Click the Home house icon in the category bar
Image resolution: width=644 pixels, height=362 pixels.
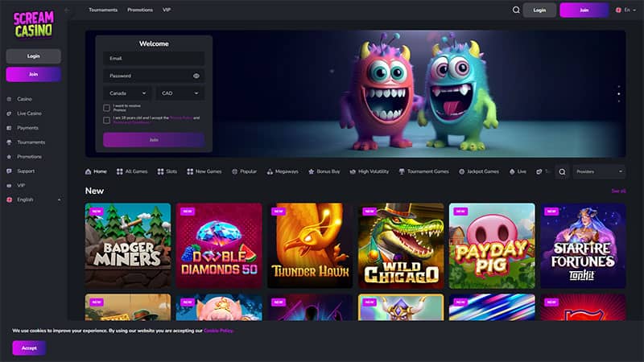88,171
